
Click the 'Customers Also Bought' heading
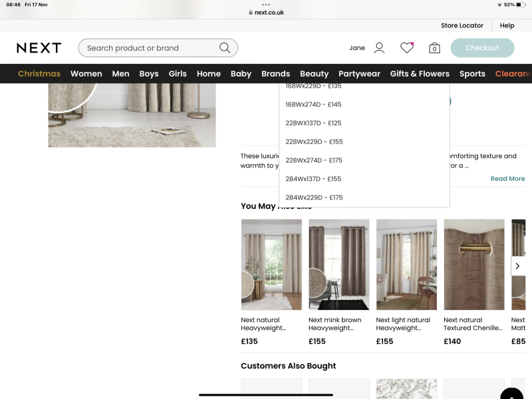click(x=289, y=366)
